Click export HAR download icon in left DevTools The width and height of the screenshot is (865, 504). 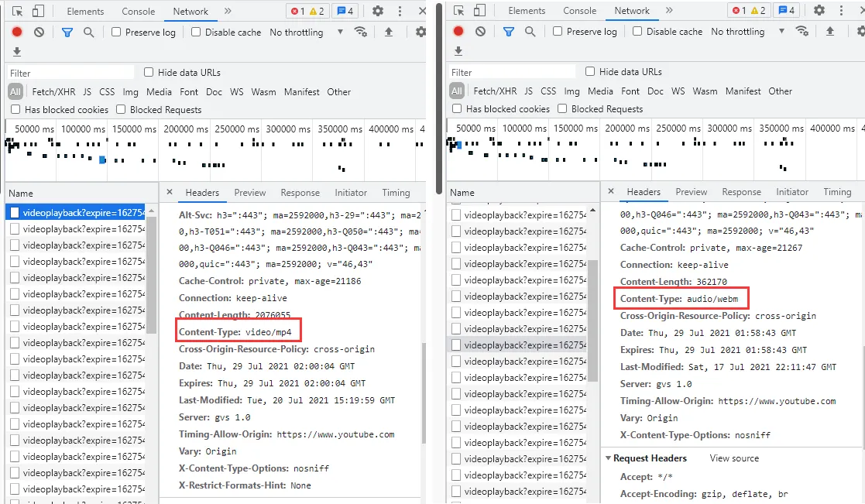17,52
